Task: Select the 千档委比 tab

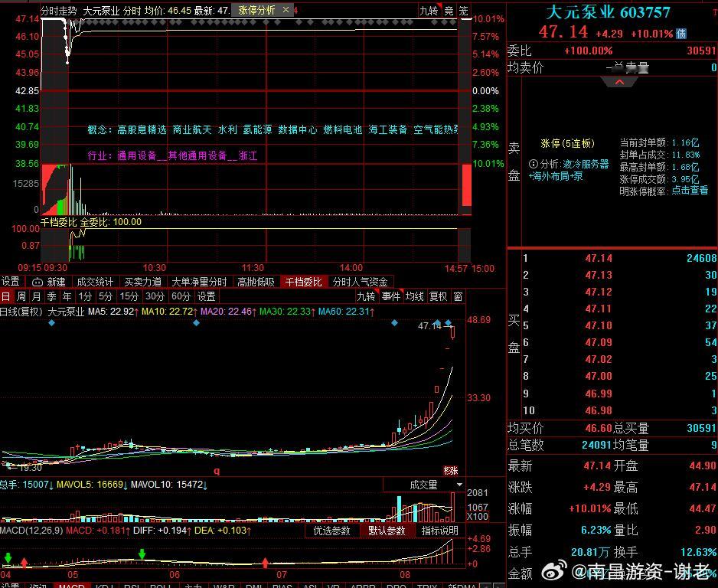Action: [304, 282]
